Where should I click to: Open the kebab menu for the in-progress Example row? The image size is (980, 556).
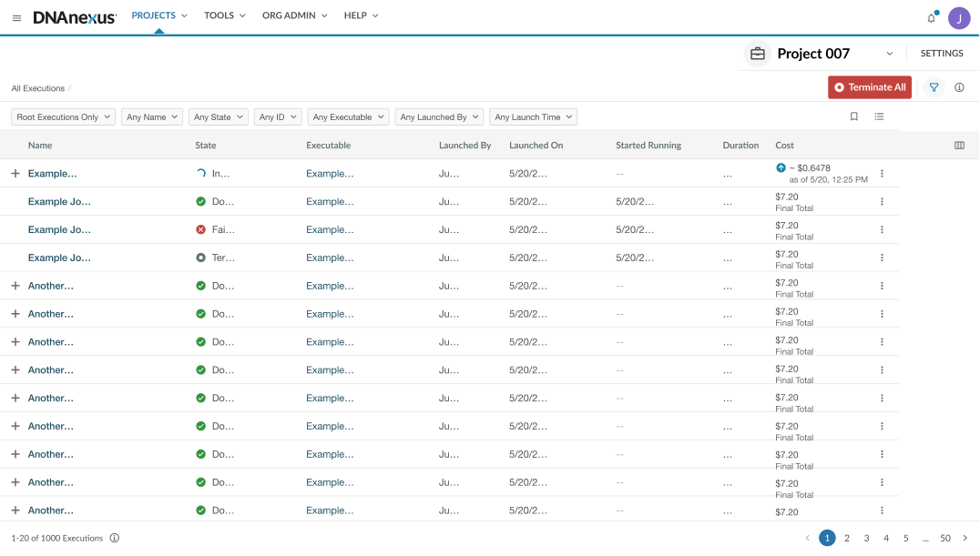pyautogui.click(x=882, y=174)
